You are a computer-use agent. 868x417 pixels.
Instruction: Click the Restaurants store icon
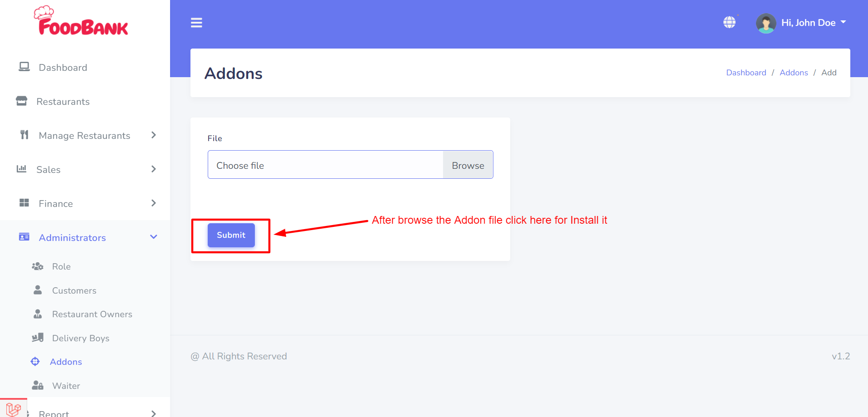21,101
